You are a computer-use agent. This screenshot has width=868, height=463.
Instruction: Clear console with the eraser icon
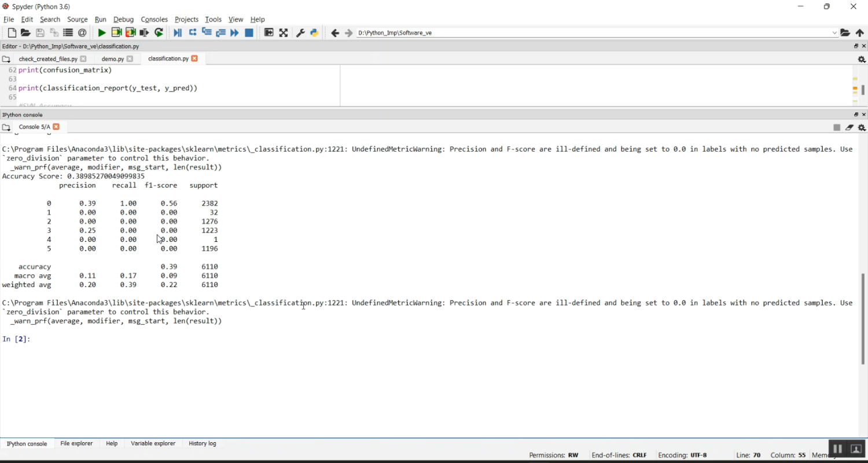coord(849,127)
